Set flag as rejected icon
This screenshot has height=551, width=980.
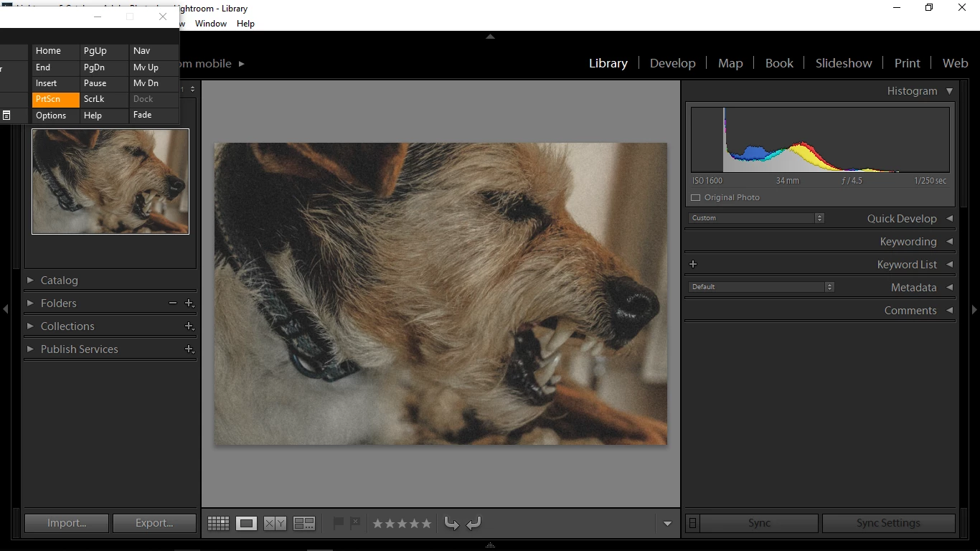pos(355,524)
